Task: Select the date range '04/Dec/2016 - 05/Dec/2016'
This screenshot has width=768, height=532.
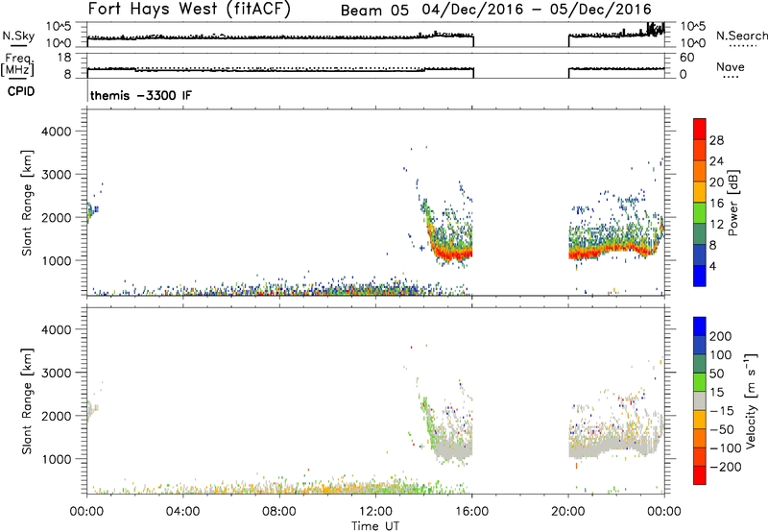Action: point(537,10)
